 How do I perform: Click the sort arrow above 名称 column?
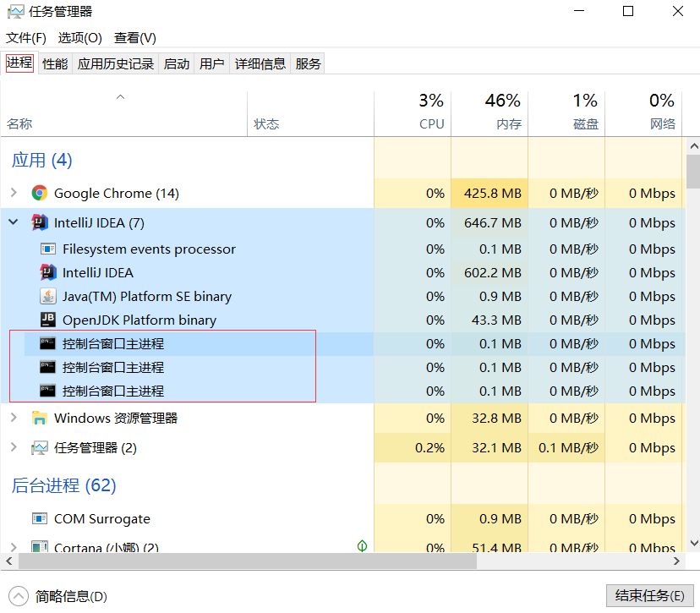(x=120, y=96)
